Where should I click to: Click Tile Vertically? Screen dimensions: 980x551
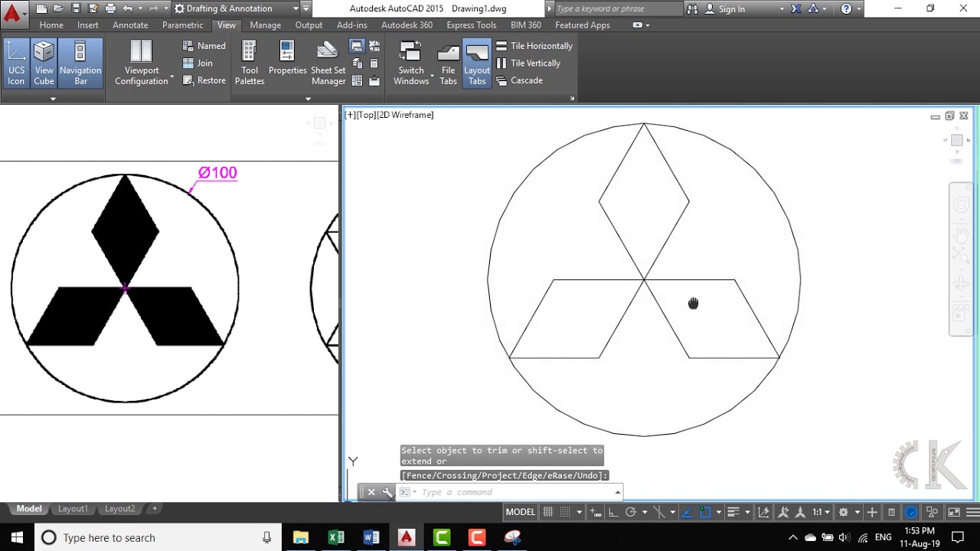[x=528, y=64]
